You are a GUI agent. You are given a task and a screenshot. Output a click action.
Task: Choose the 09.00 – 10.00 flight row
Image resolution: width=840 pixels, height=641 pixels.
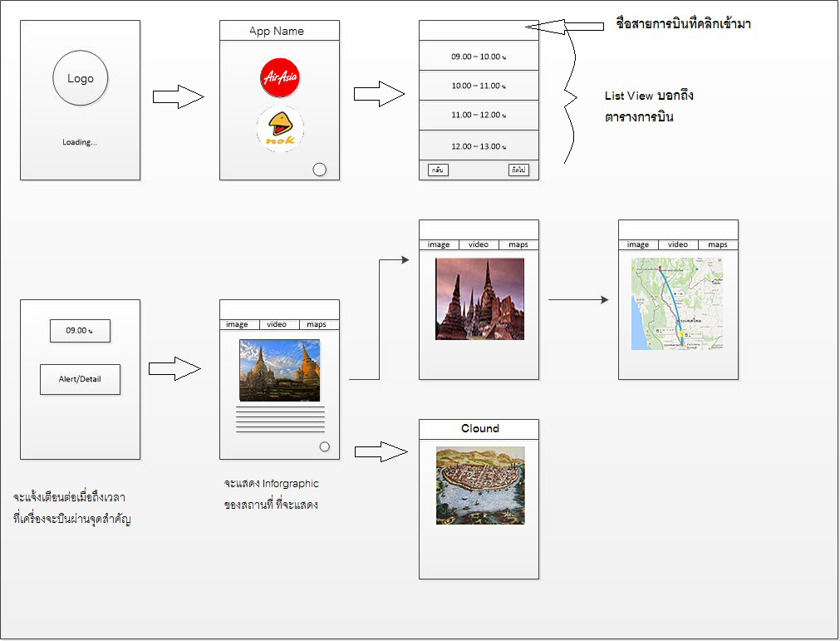479,56
